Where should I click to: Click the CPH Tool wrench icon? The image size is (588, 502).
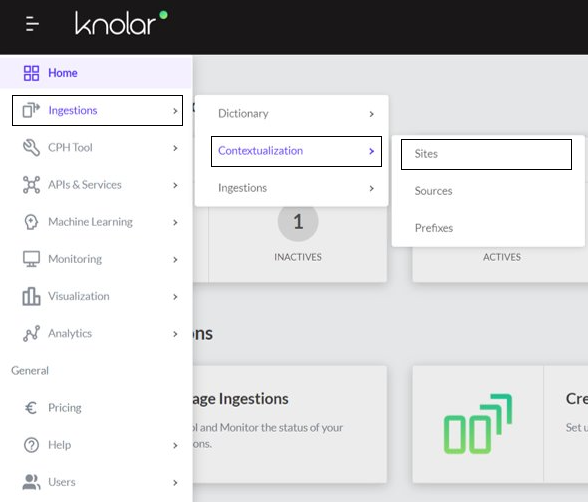click(31, 147)
